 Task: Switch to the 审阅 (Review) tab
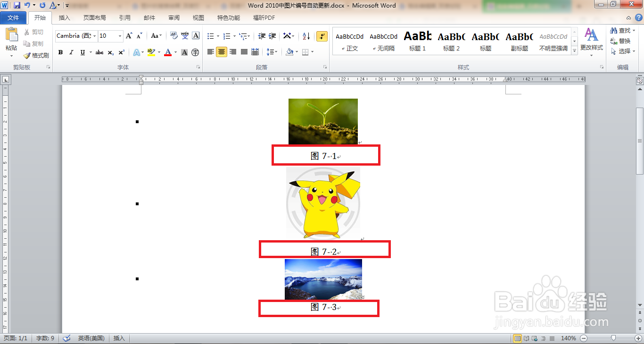coord(174,18)
